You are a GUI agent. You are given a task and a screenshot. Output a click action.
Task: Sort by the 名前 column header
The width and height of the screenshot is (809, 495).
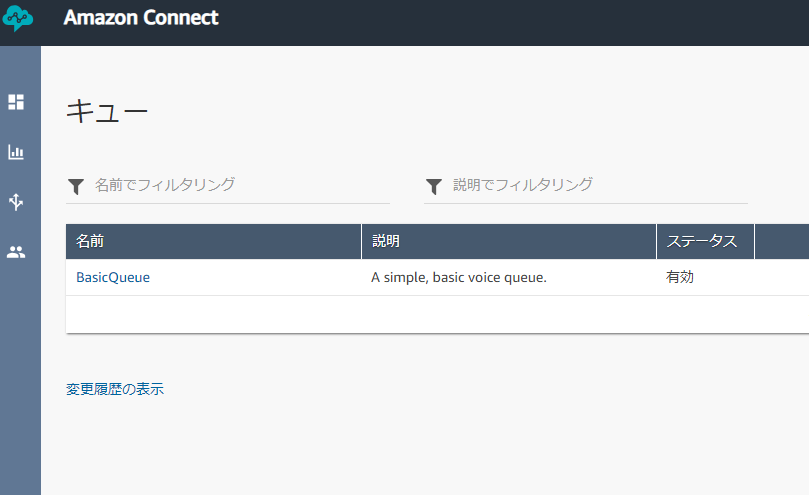[x=214, y=241]
